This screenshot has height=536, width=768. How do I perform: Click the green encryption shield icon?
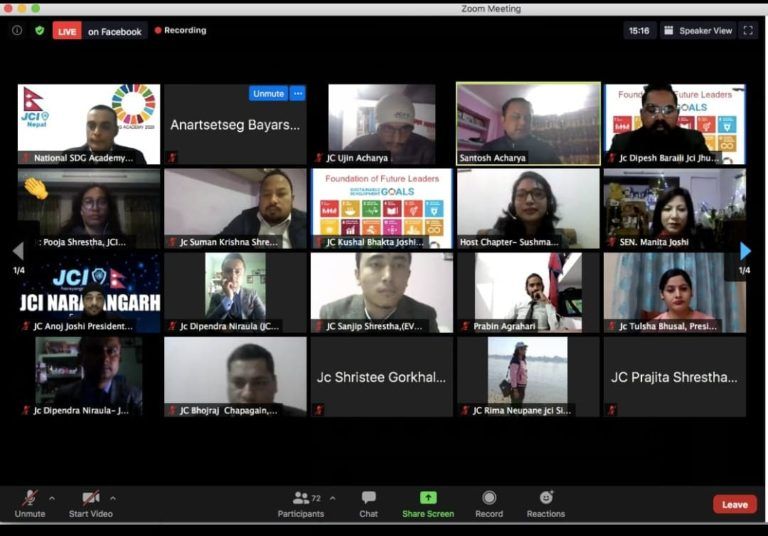[40, 31]
